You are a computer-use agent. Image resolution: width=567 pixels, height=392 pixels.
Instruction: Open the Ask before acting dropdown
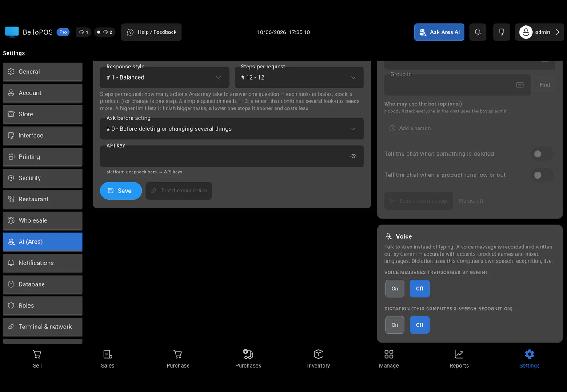232,129
